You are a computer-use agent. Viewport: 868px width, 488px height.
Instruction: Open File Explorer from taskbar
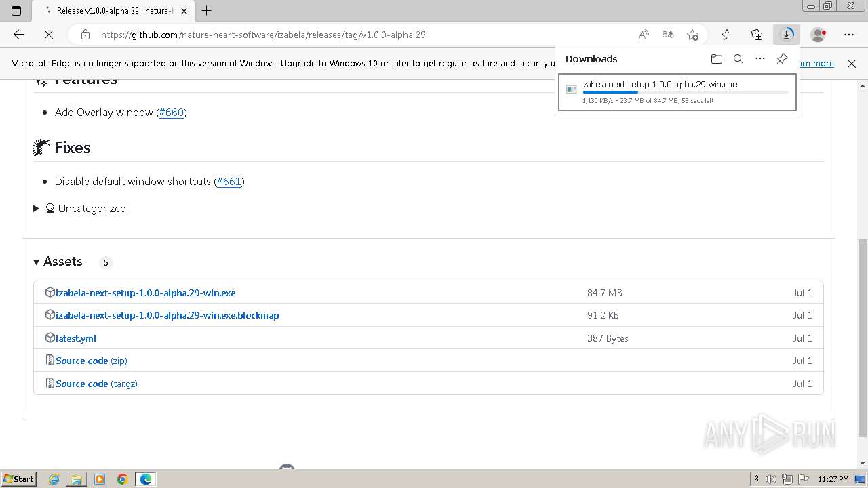tap(77, 479)
